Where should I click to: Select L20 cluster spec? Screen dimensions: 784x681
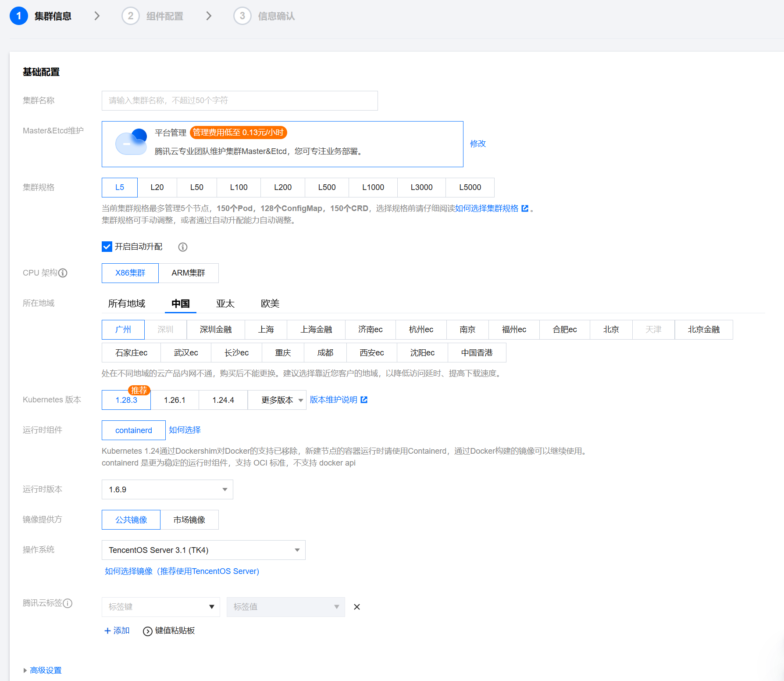[157, 187]
